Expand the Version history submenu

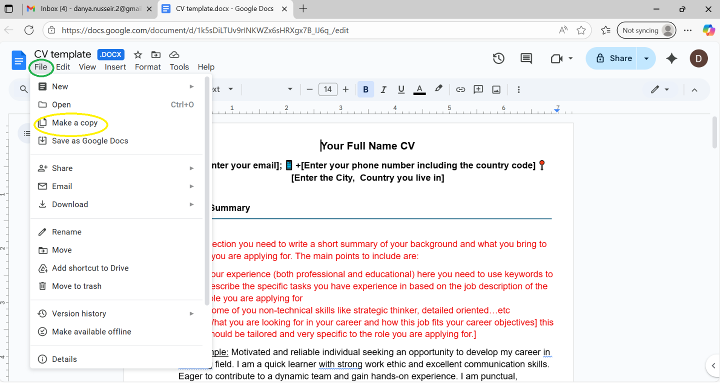point(117,314)
